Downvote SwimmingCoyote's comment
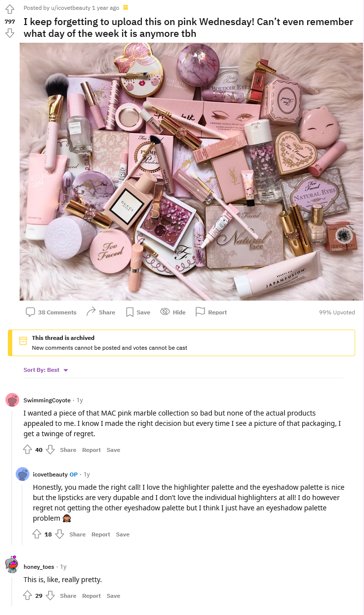 tap(50, 449)
